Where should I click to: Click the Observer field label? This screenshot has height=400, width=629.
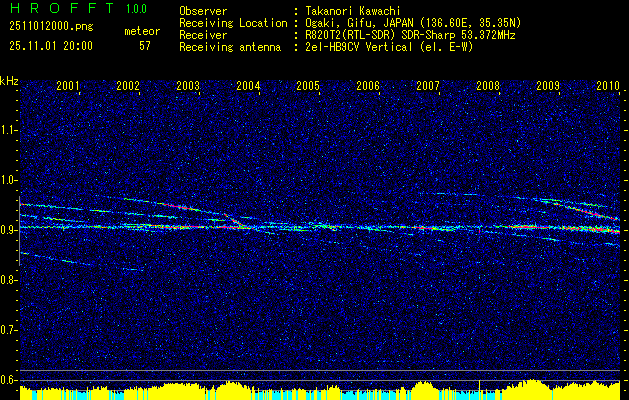coord(203,11)
